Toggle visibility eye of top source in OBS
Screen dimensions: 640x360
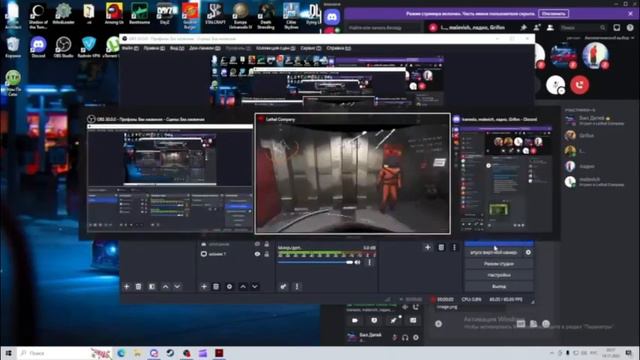coord(257,244)
